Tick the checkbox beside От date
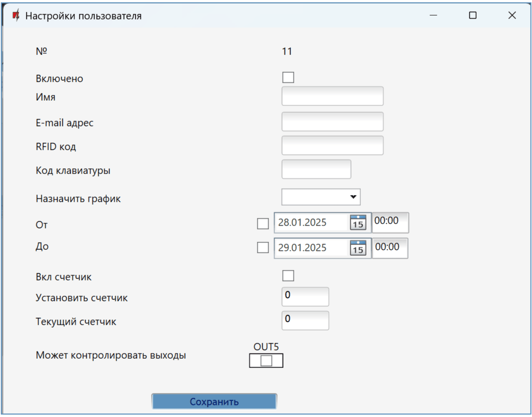Image resolution: width=532 pixels, height=417 pixels. pos(263,224)
